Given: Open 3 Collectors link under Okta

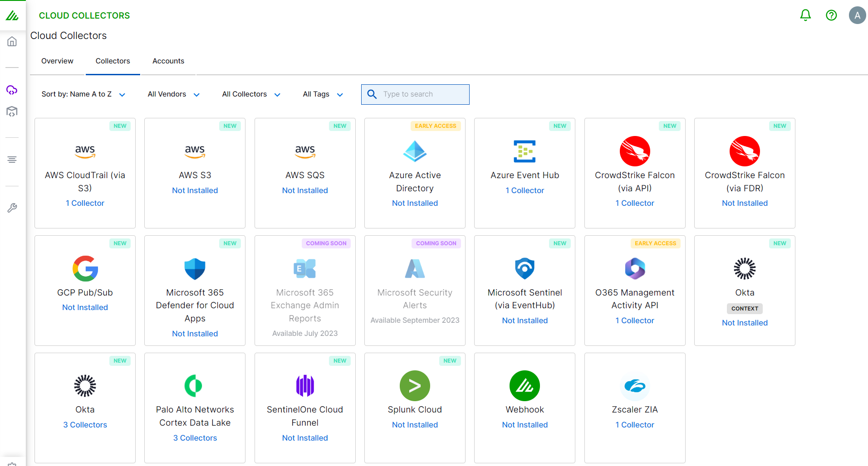Looking at the screenshot, I should coord(85,425).
